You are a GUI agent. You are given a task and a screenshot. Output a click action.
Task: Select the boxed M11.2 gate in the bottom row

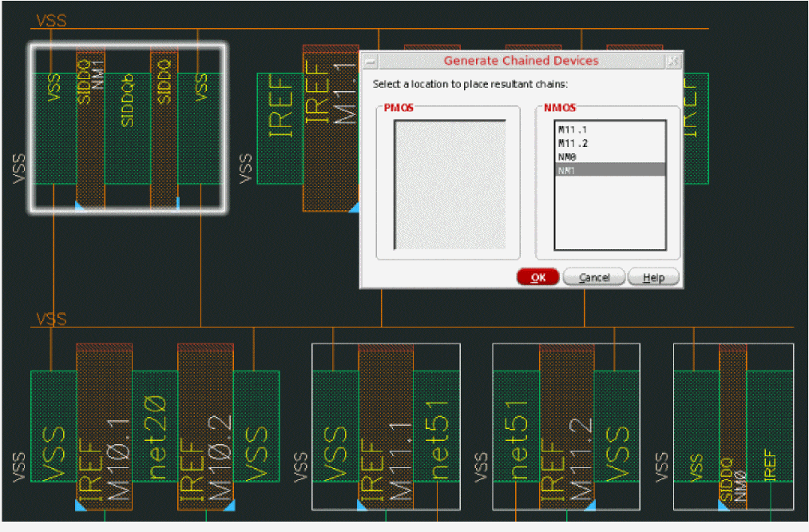click(x=567, y=427)
